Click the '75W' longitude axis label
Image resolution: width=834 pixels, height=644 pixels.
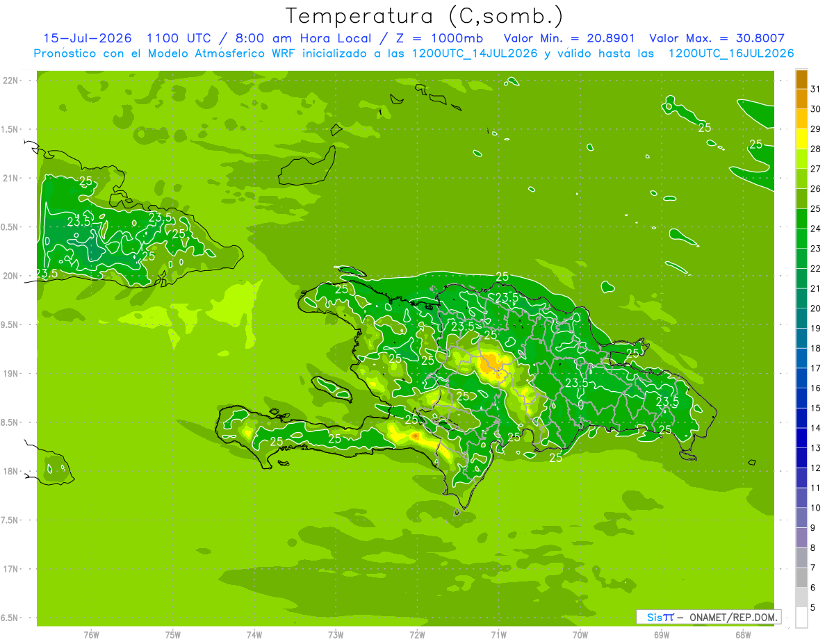[173, 635]
